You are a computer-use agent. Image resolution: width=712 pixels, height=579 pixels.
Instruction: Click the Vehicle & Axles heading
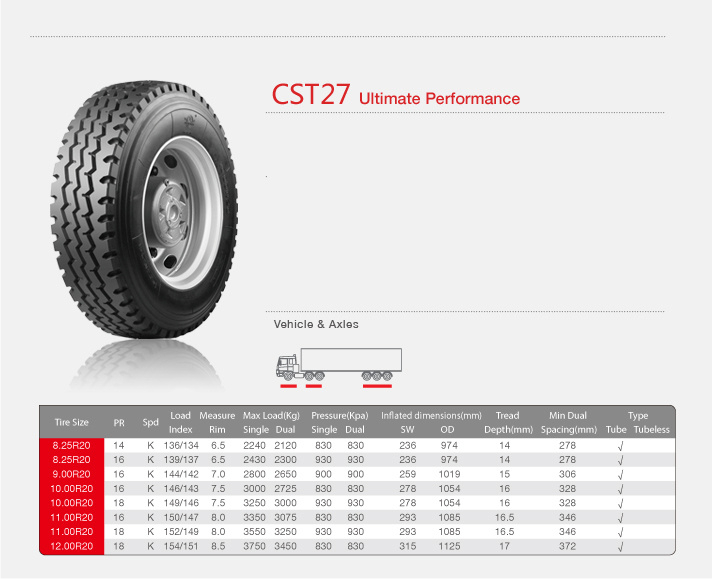click(316, 324)
